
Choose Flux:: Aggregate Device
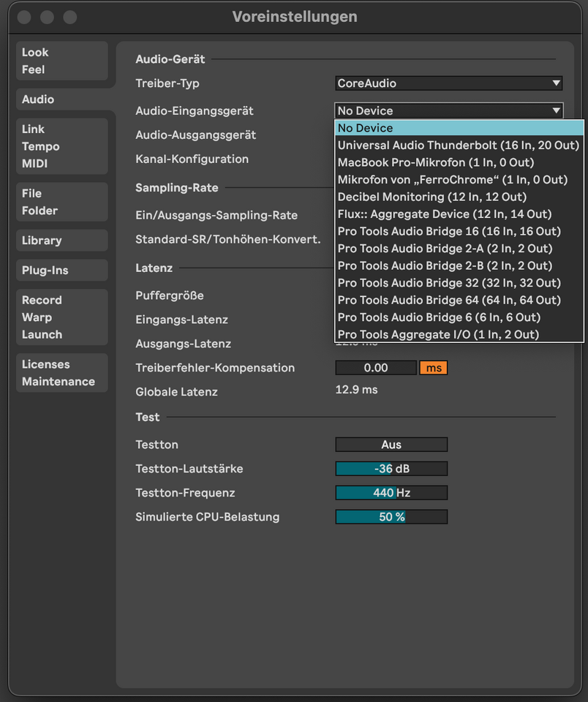click(459, 214)
